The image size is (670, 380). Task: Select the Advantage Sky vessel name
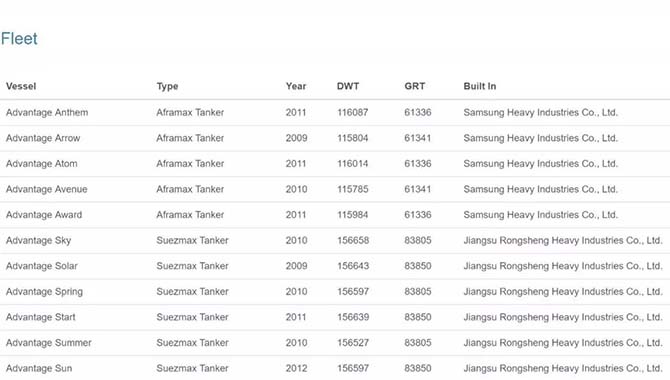point(38,241)
